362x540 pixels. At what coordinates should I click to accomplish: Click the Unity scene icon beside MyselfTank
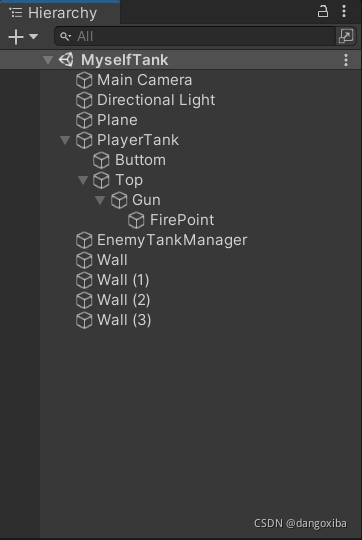pyautogui.click(x=66, y=60)
